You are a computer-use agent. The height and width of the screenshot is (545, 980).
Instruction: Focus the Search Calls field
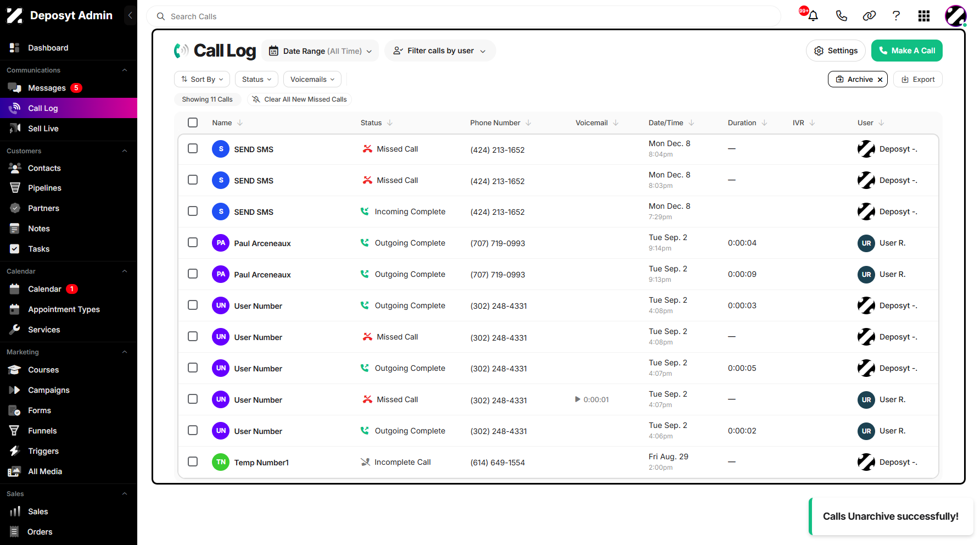tap(464, 16)
